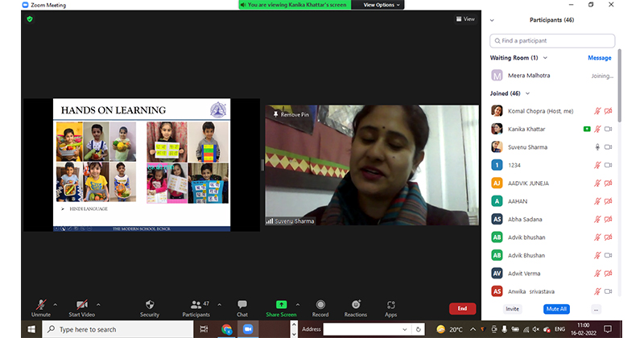Expand the Waiting Room (1) chevron
Image resolution: width=644 pixels, height=338 pixels.
pyautogui.click(x=545, y=58)
